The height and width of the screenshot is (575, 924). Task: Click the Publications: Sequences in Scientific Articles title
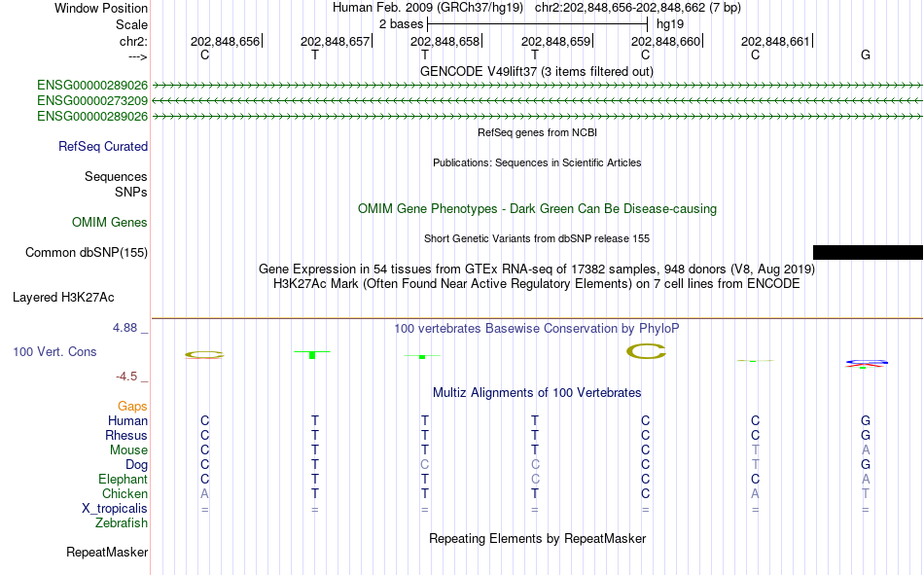537,162
